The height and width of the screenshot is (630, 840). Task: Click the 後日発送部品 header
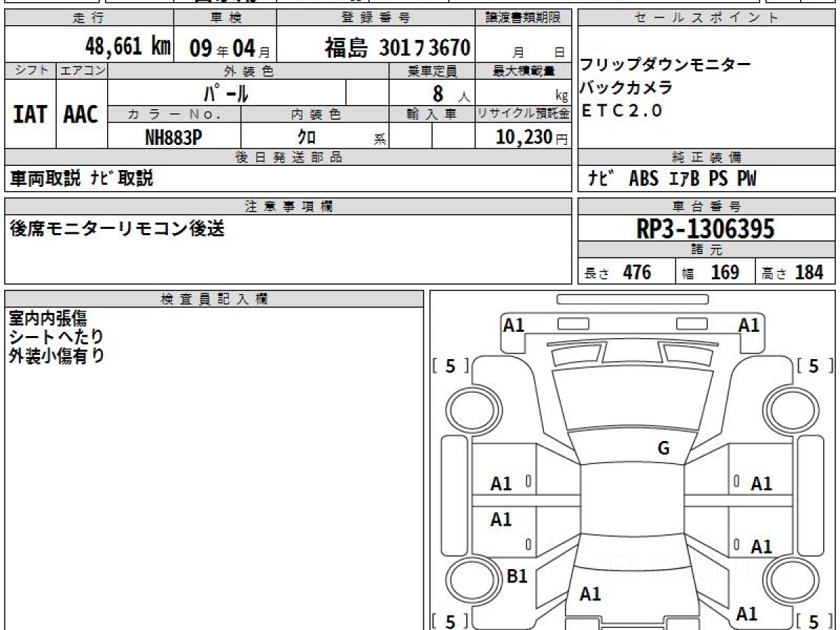(x=288, y=157)
